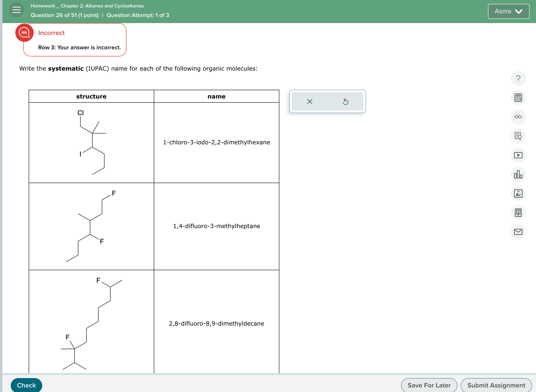Select the name column header
This screenshot has width=536, height=392.
(216, 96)
